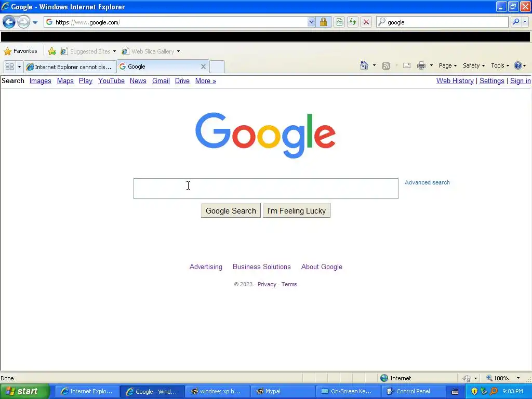
Task: Click the browser Back arrow button
Action: (9, 22)
